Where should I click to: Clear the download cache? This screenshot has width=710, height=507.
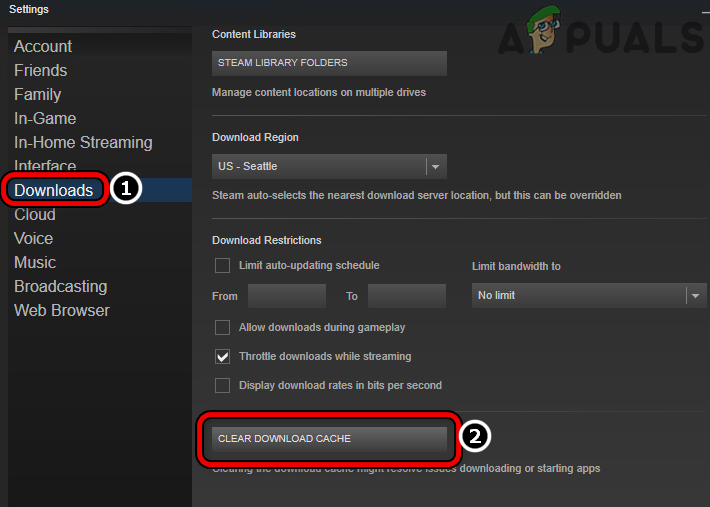[x=329, y=439]
